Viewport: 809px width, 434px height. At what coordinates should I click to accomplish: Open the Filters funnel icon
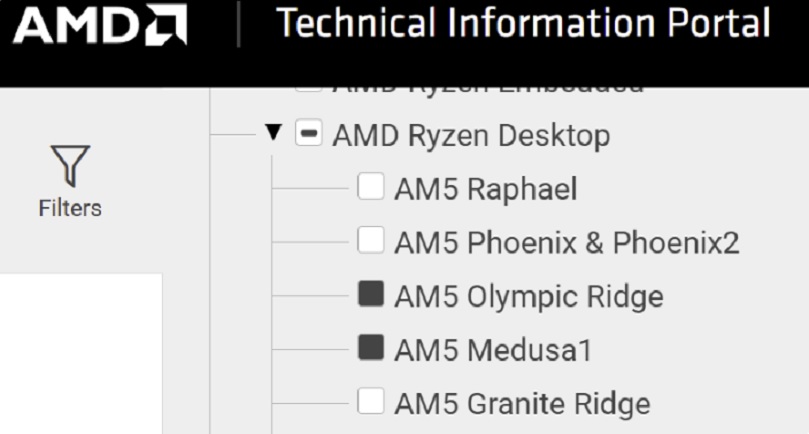coord(70,166)
